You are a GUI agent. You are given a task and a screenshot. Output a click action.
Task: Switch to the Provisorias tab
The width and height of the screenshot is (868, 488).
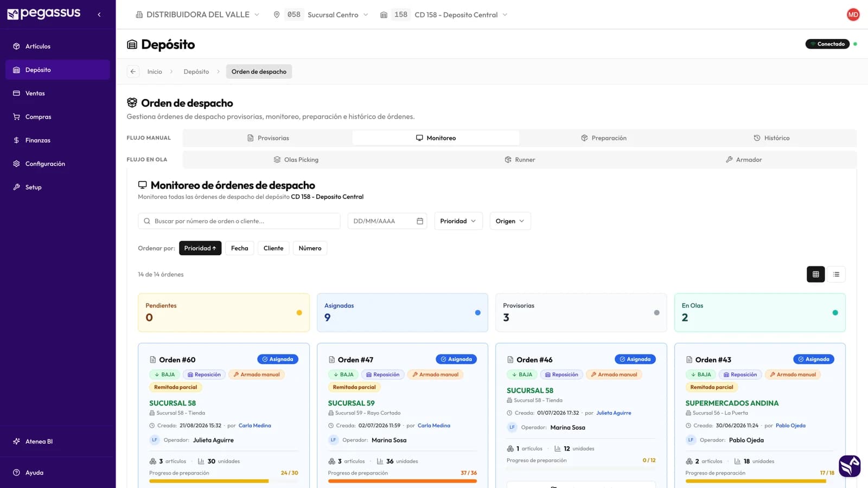[268, 138]
